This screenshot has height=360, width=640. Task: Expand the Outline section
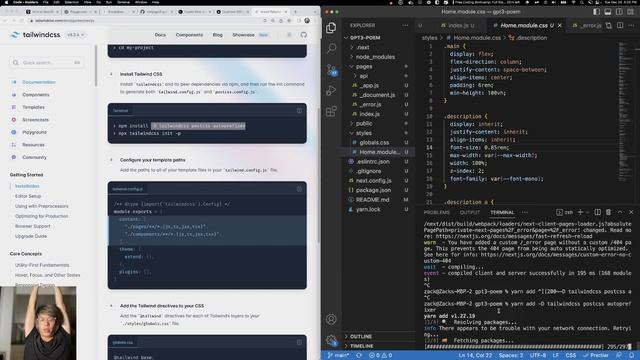379,336
